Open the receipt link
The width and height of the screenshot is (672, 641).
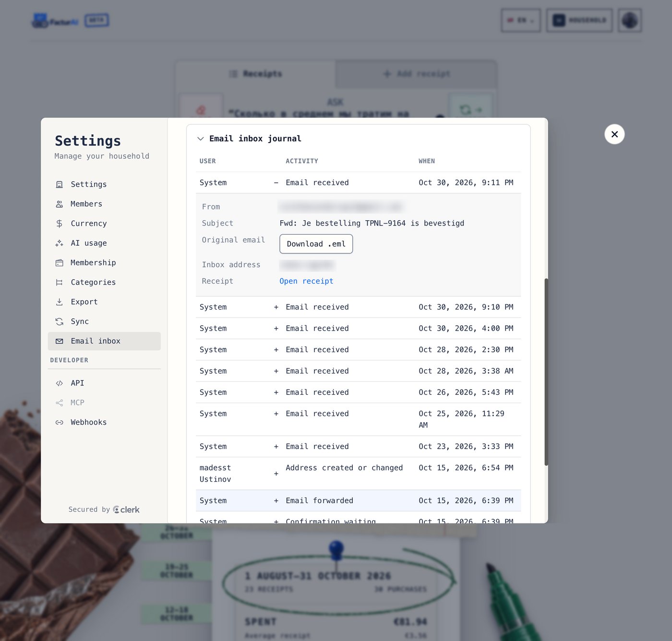point(306,281)
